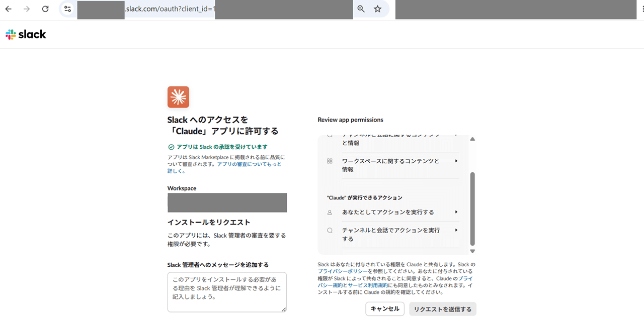
Task: Focus the message to Slack admin textarea
Action: (x=227, y=292)
